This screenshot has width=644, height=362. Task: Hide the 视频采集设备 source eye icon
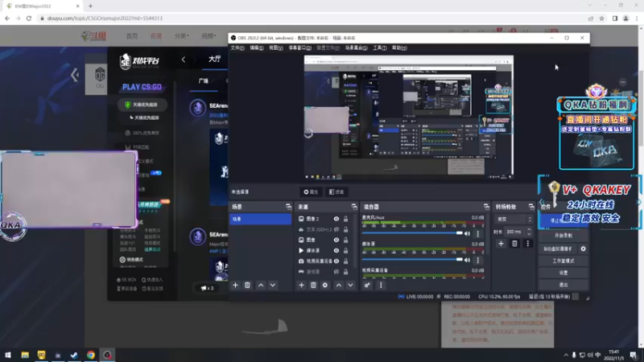336,261
